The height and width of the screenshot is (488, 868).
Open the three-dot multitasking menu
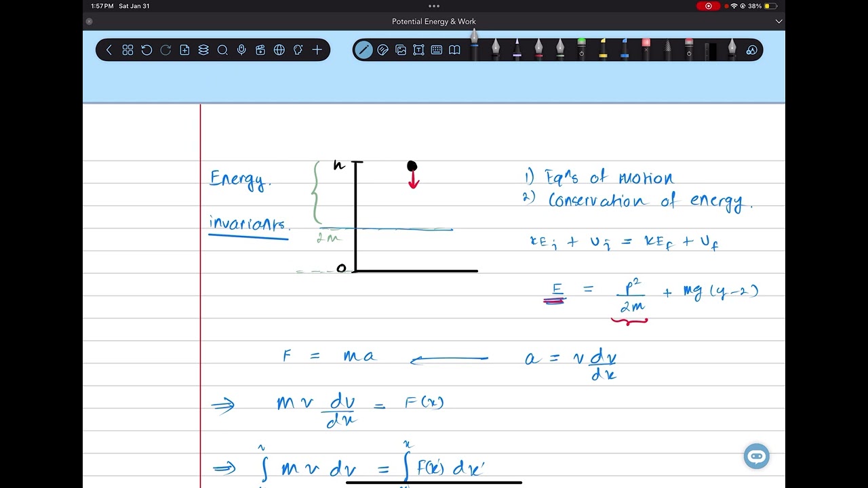pos(434,6)
